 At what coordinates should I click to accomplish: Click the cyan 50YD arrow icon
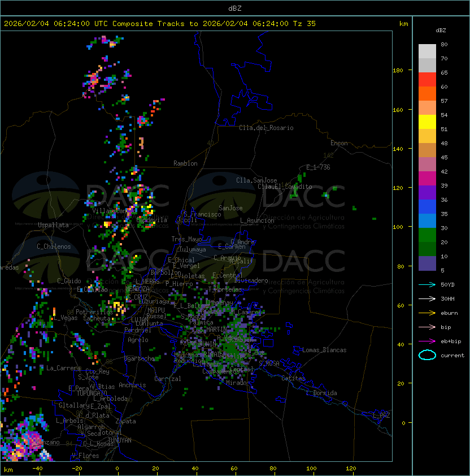[x=427, y=284]
